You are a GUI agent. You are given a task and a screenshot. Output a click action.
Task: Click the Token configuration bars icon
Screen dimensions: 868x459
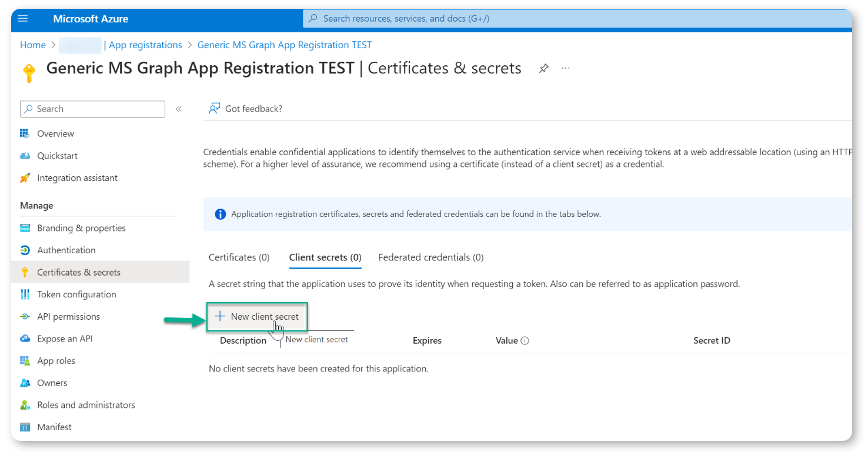coord(25,294)
